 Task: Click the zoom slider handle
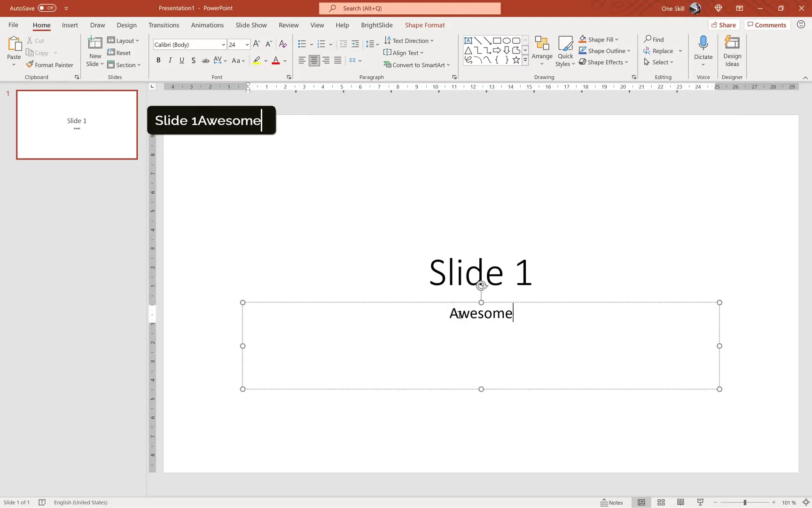pos(745,502)
